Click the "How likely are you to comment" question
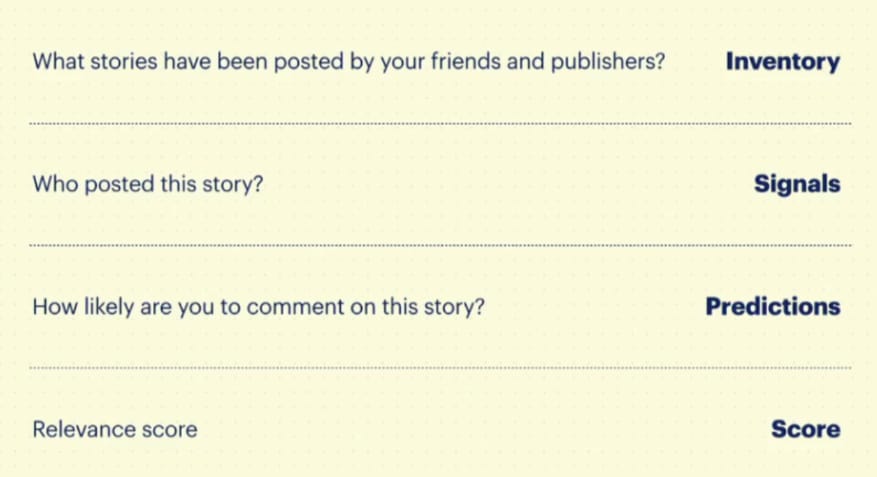The image size is (877, 477). [x=258, y=307]
